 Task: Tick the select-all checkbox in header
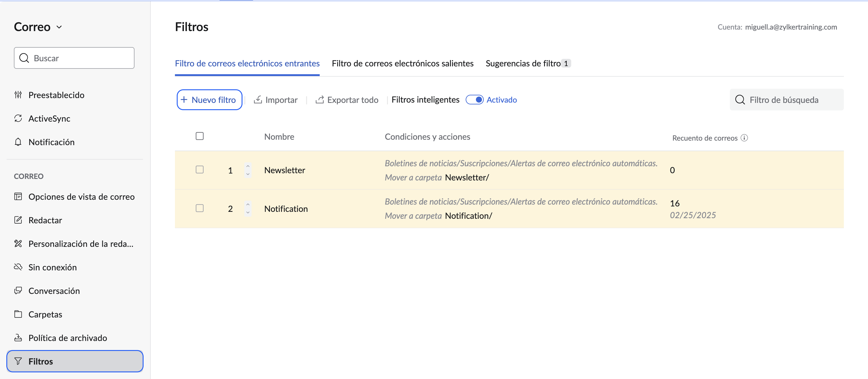(200, 136)
